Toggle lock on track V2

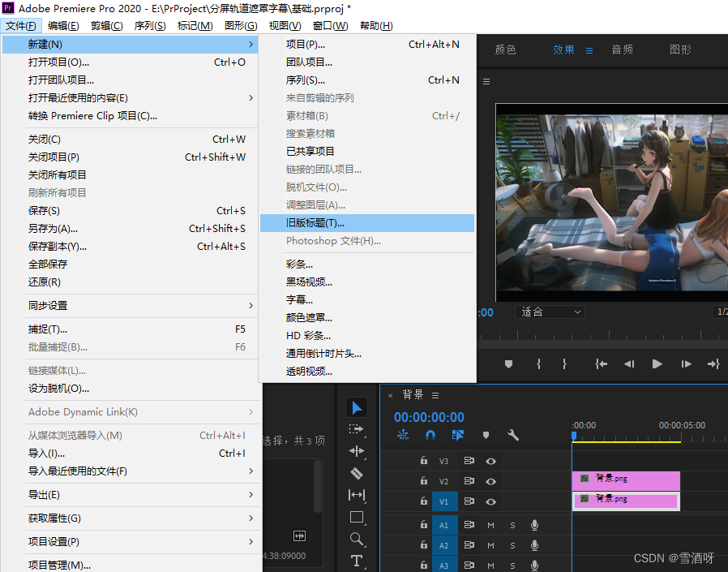pos(423,481)
